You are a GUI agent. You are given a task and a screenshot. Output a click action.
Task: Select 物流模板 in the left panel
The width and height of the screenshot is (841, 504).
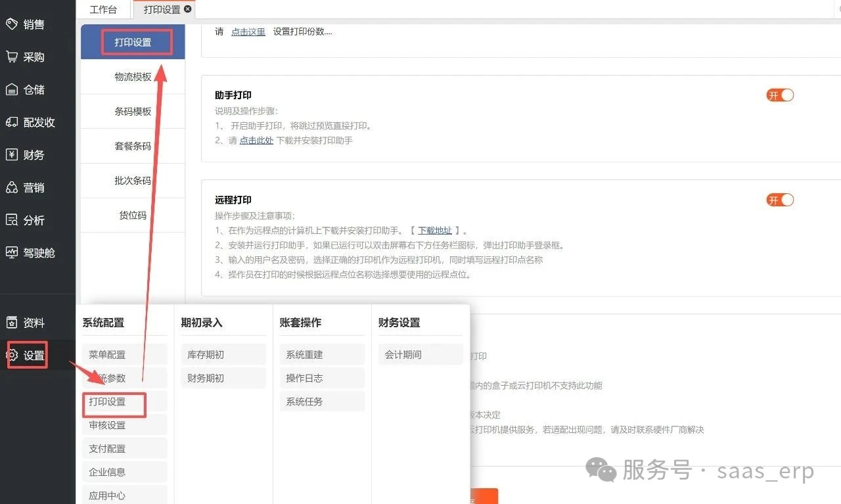(x=133, y=77)
